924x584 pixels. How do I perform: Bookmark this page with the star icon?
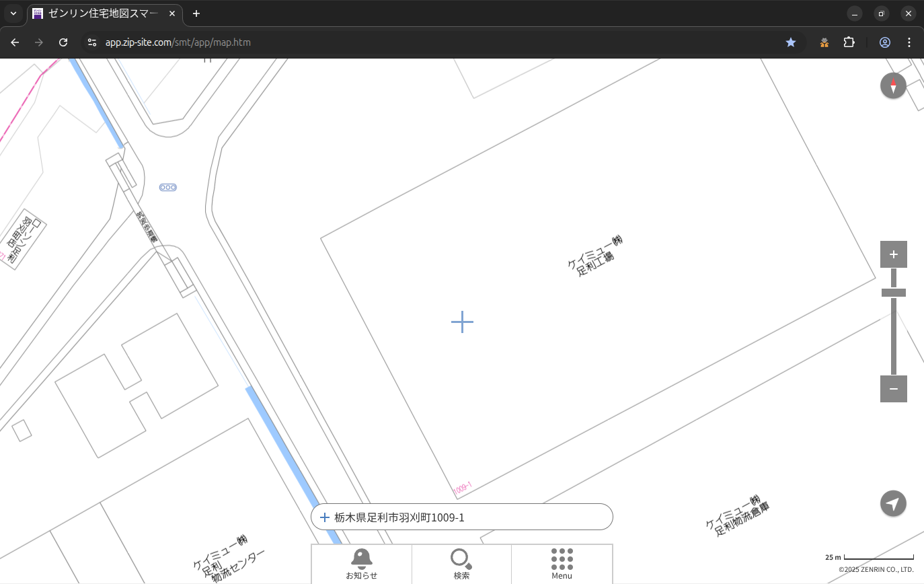[791, 42]
